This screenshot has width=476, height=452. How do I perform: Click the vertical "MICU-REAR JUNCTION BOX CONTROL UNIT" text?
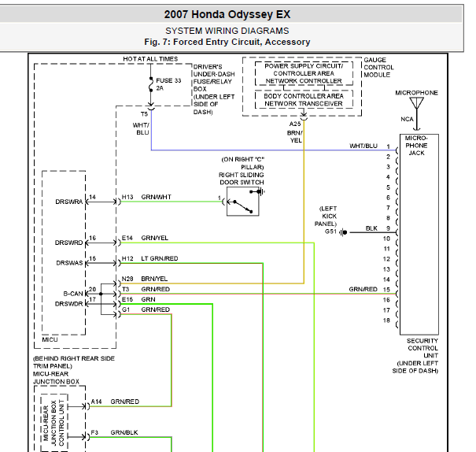54,423
